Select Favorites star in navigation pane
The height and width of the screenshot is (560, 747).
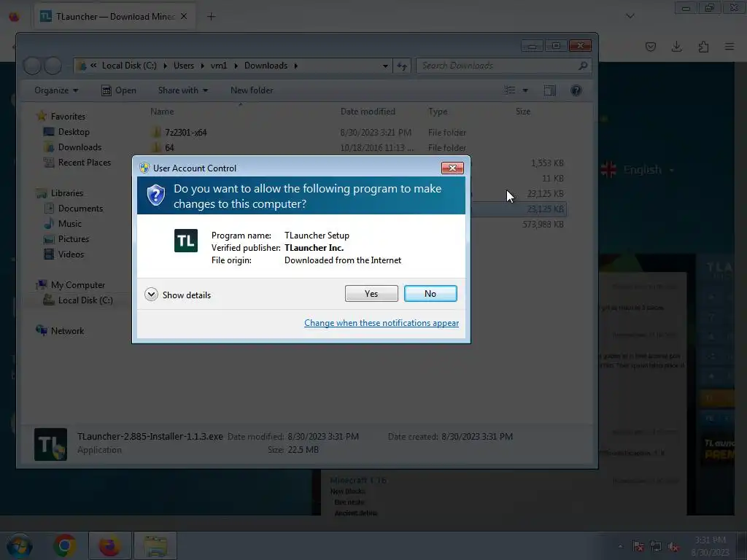pos(42,116)
